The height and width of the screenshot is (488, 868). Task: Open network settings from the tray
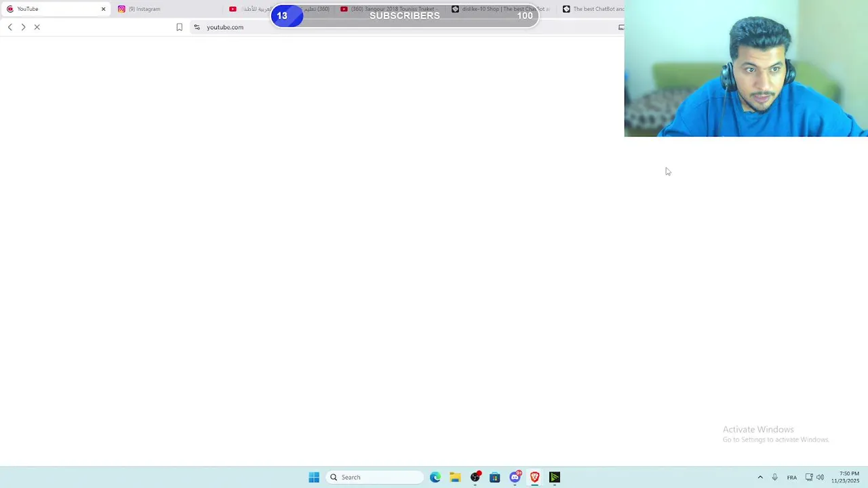(x=809, y=477)
